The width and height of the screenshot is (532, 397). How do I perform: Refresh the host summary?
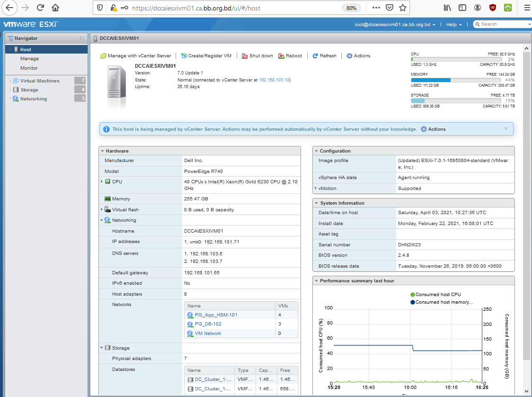[x=324, y=56]
